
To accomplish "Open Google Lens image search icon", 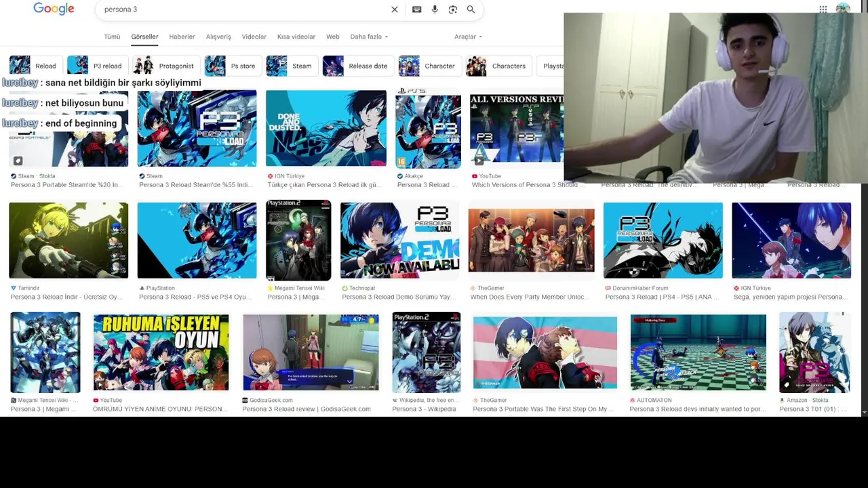I will coord(453,9).
